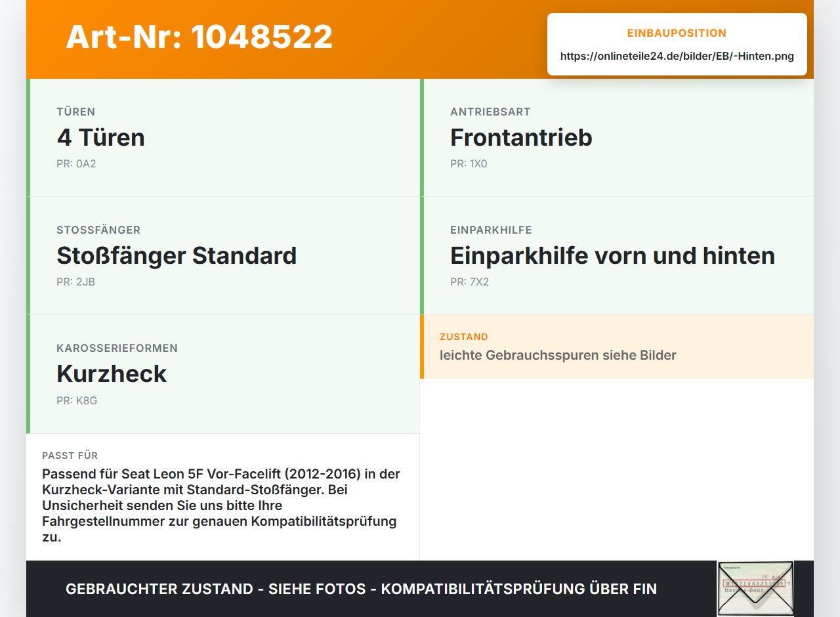Image resolution: width=840 pixels, height=617 pixels.
Task: Select the Seat Leon 5F compatibility paragraph
Action: [x=221, y=505]
